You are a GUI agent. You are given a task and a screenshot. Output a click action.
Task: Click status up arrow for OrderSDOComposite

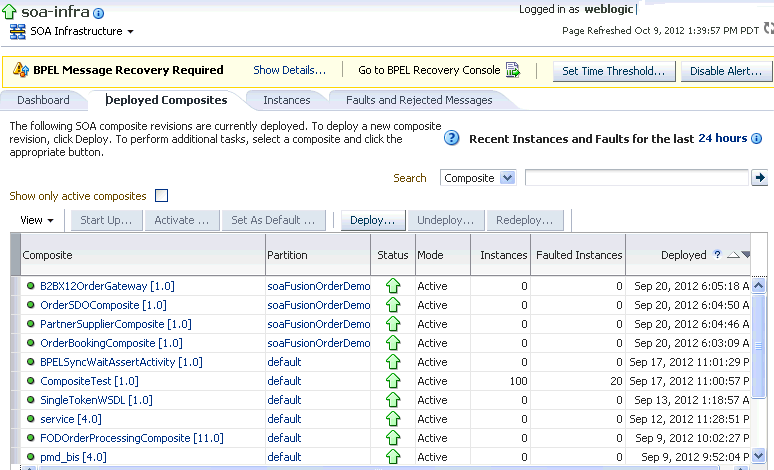pyautogui.click(x=393, y=305)
